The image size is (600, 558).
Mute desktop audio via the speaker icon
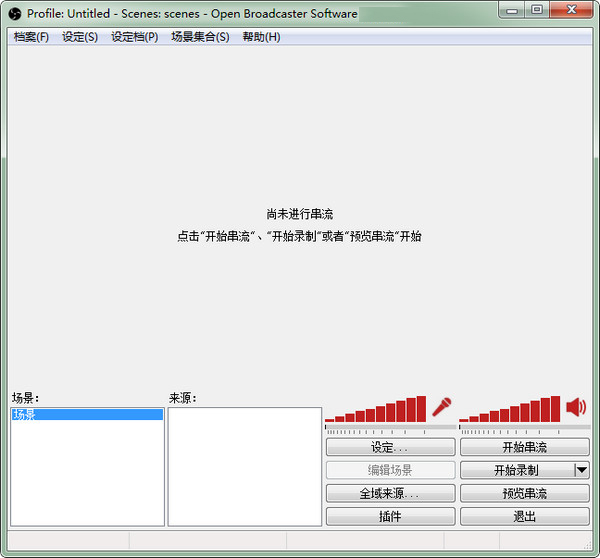tap(576, 407)
